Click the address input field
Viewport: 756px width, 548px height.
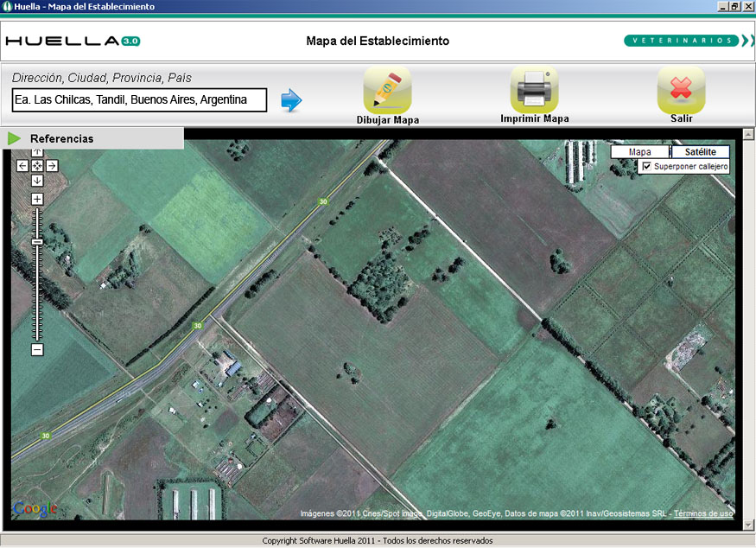point(139,100)
